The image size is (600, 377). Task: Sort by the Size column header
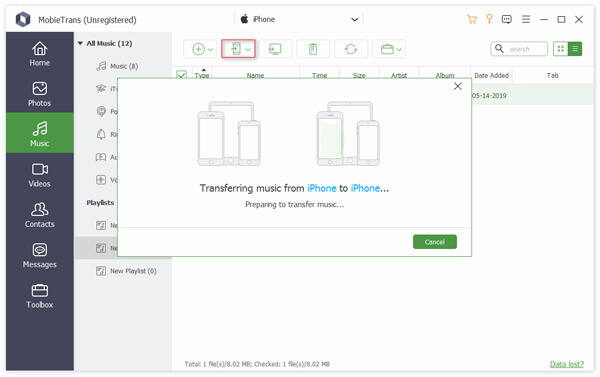point(359,75)
